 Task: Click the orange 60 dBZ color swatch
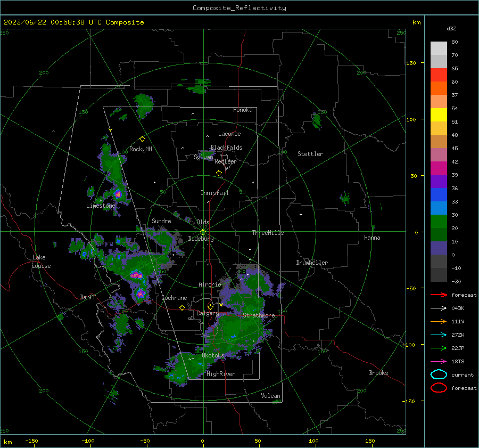click(x=439, y=88)
